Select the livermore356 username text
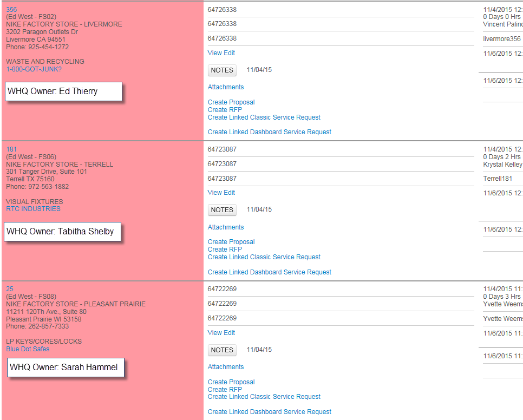 (x=502, y=39)
